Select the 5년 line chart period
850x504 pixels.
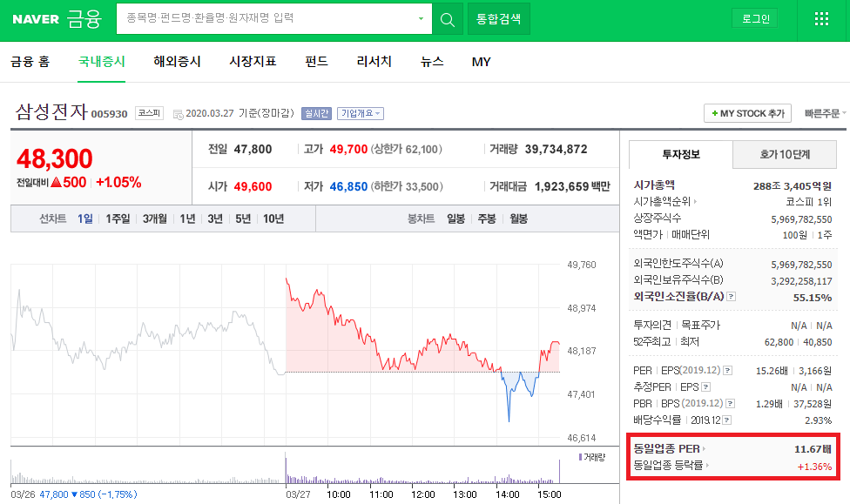[243, 219]
